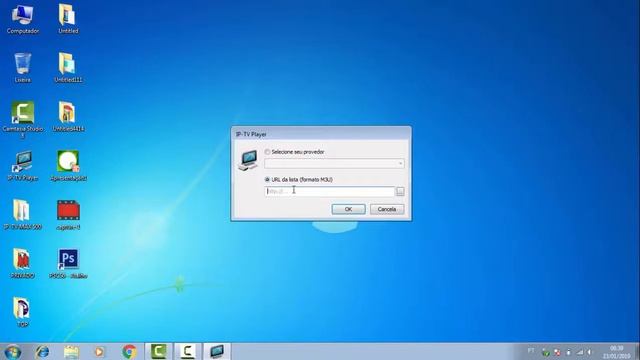This screenshot has width=640, height=360.
Task: Select the Untitled4414 folder icon
Action: click(68, 117)
